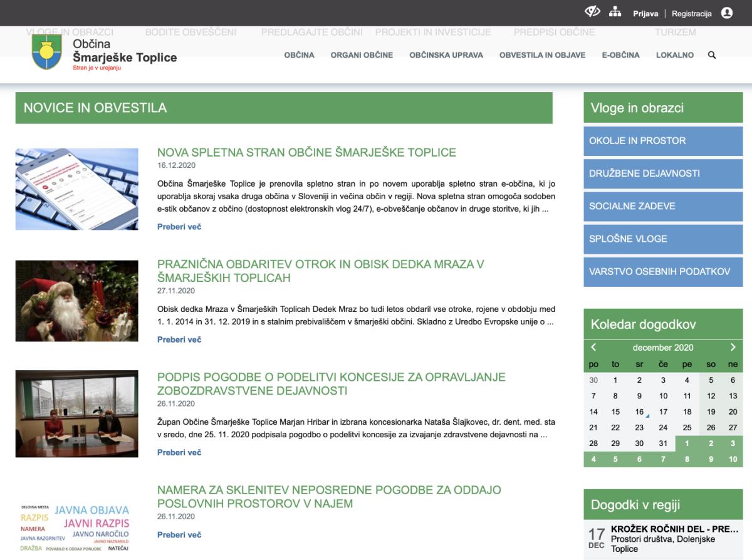Select December 31 in the calendar
The width and height of the screenshot is (752, 560).
tap(663, 443)
